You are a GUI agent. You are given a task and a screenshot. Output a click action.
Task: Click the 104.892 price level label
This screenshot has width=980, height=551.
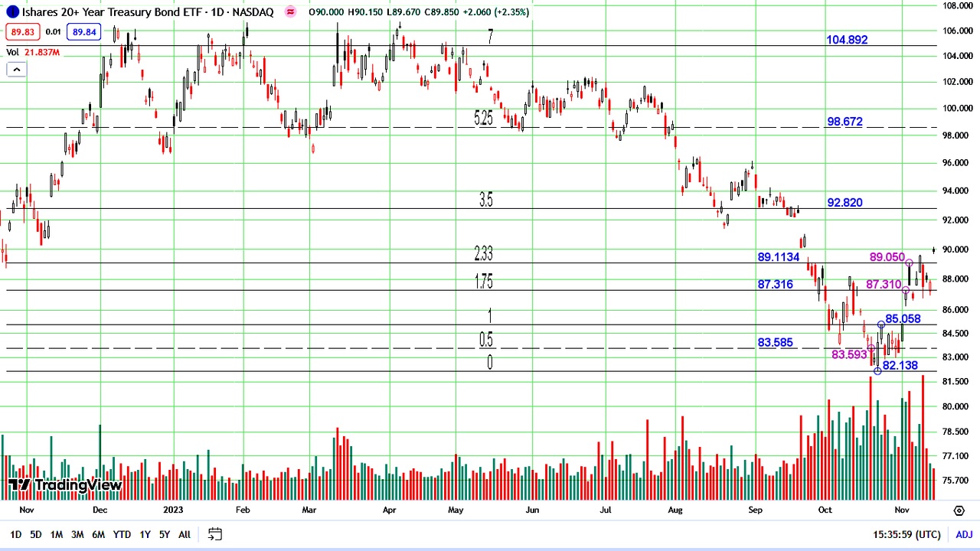[847, 40]
